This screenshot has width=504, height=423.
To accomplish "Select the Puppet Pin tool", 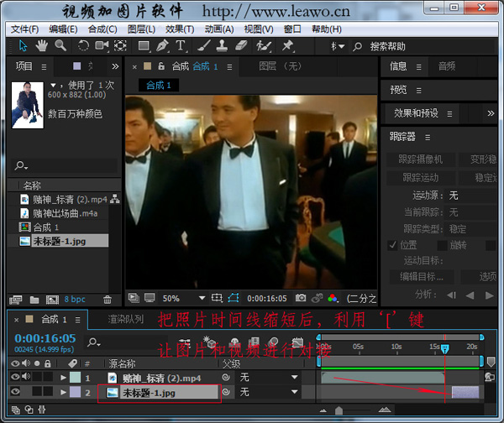I will 287,45.
